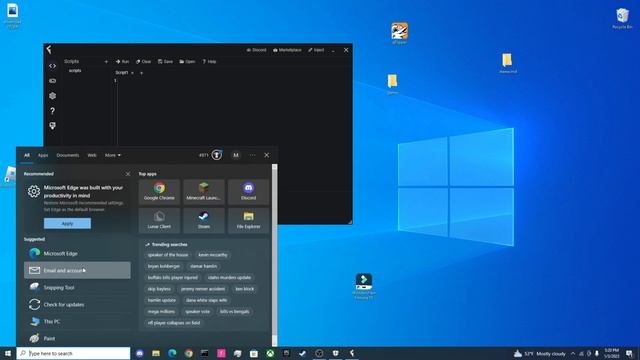The width and height of the screenshot is (640, 360).
Task: Click the weather widget in taskbar
Action: tap(539, 353)
